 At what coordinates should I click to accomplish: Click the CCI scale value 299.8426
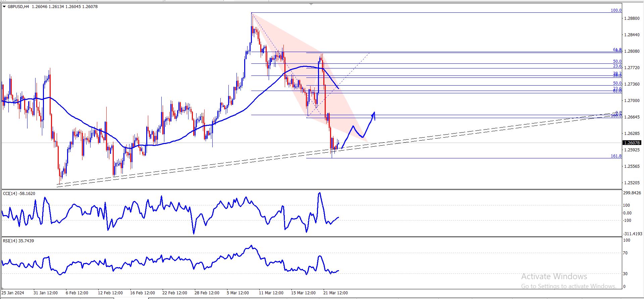(632, 193)
